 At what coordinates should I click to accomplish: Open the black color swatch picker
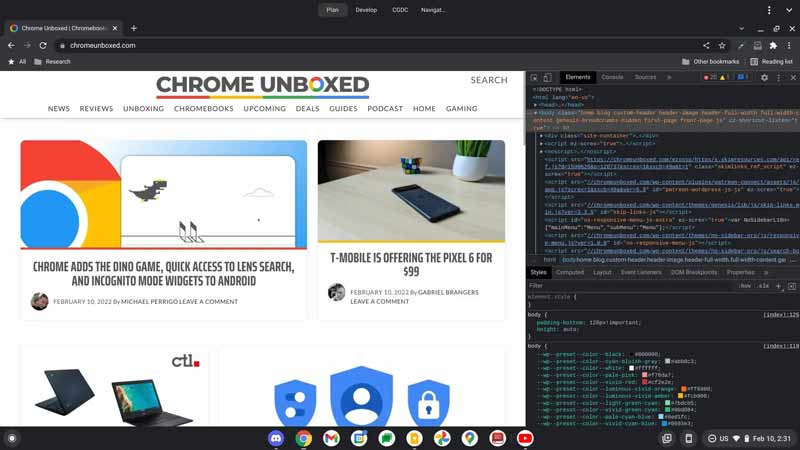coord(631,354)
